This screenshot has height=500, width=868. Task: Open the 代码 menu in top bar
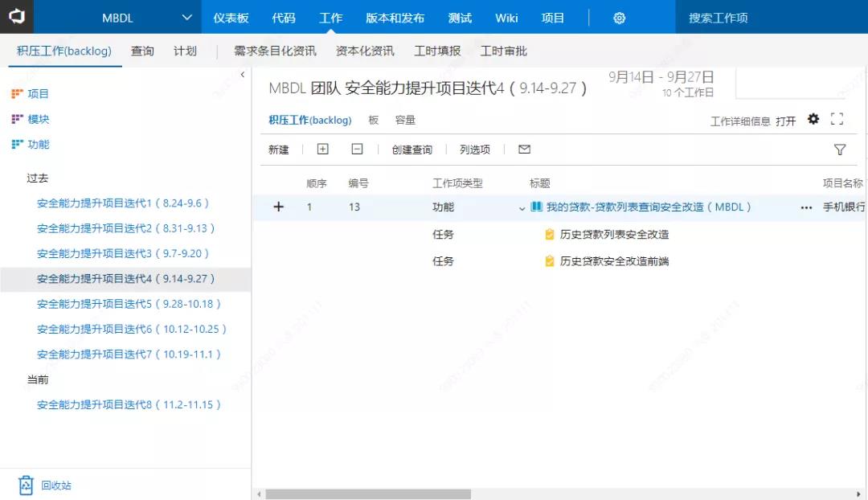pos(284,18)
